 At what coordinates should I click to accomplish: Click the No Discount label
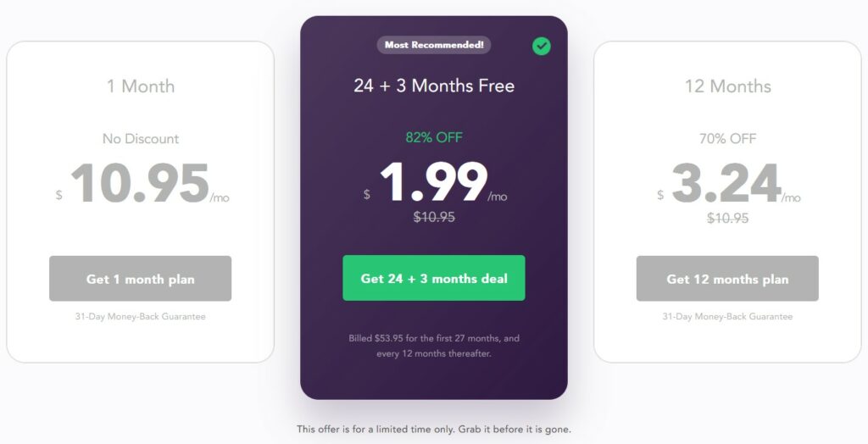pos(141,138)
